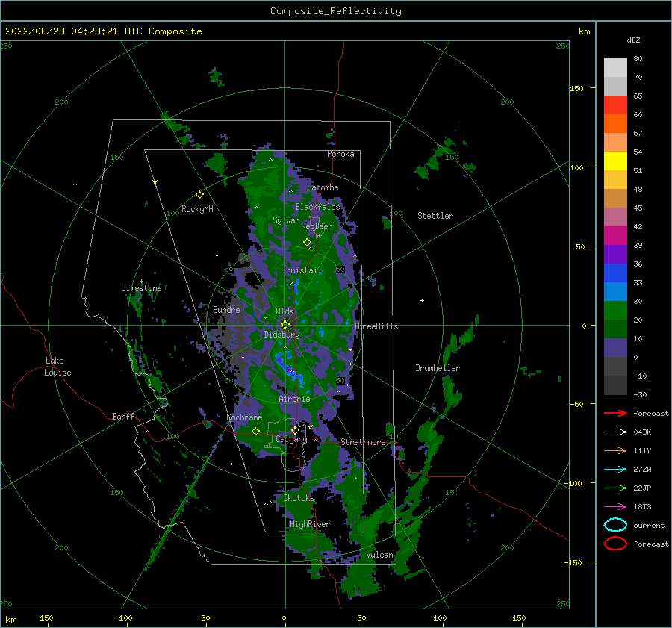The height and width of the screenshot is (628, 672).
Task: Click the 27ZW legend text
Action: (642, 470)
